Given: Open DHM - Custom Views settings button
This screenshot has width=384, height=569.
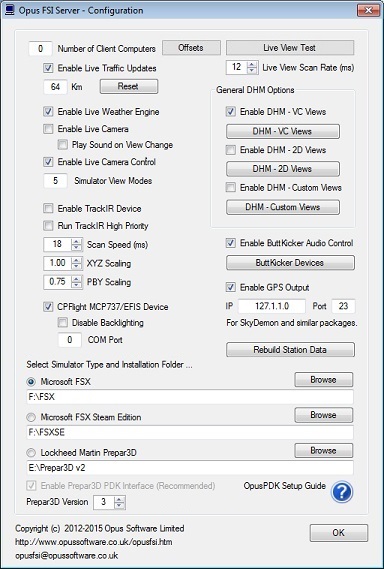Looking at the screenshot, I should (283, 207).
